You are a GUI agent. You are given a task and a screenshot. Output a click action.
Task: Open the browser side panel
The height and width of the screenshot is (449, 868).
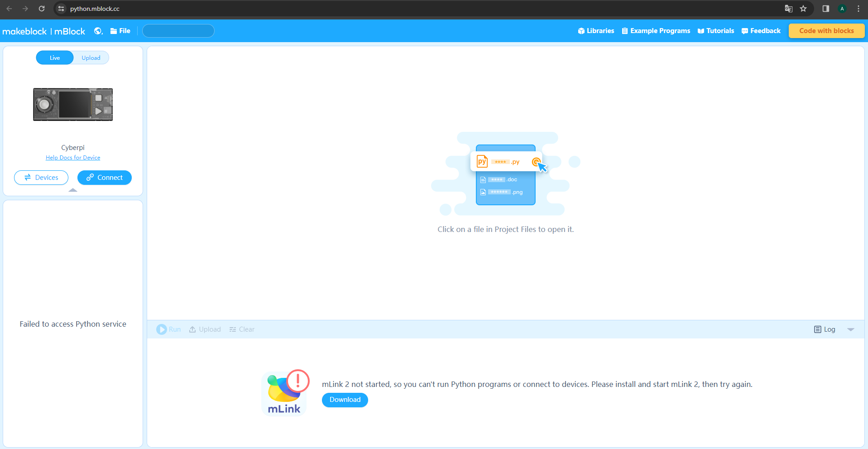tap(826, 9)
